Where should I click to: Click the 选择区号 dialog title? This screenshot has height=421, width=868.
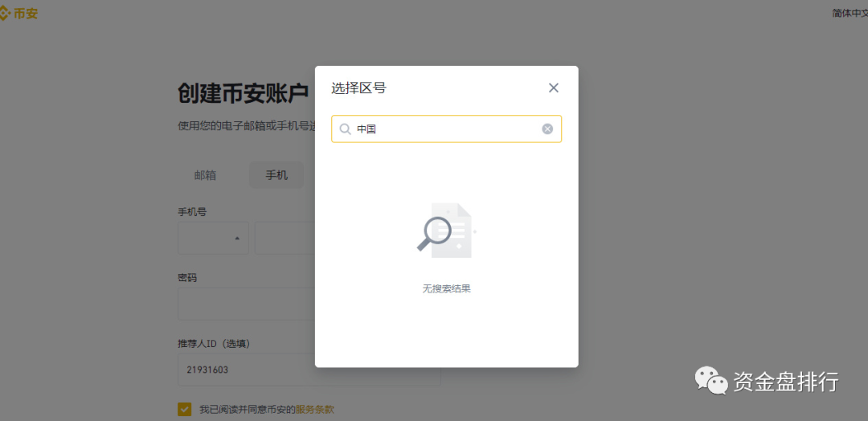tap(358, 88)
